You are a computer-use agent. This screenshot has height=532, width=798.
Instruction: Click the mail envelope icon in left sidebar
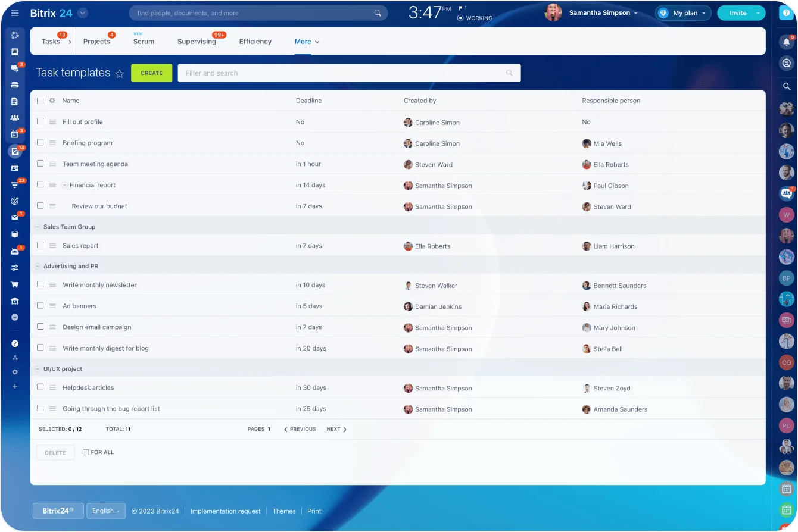tap(15, 218)
